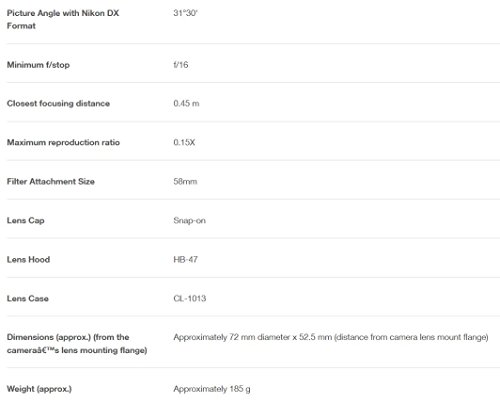Select the 0.45 m value
This screenshot has width=500, height=403.
click(x=186, y=103)
